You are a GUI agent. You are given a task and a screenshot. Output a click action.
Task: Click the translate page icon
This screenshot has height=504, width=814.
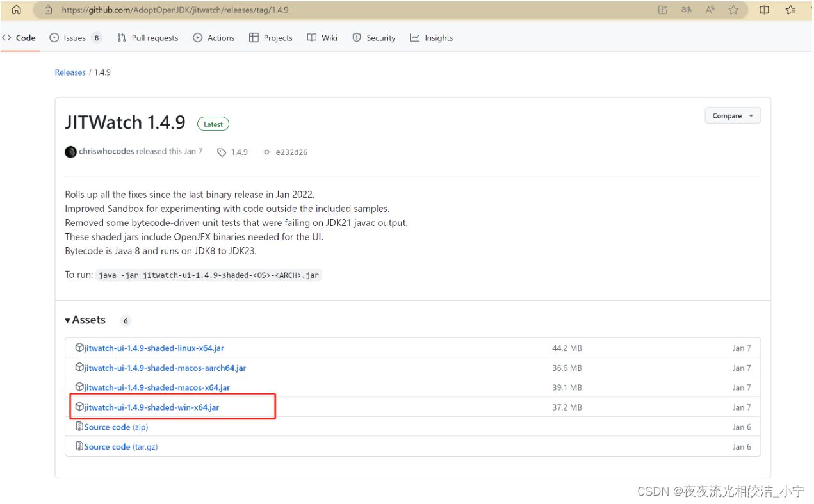click(x=686, y=10)
